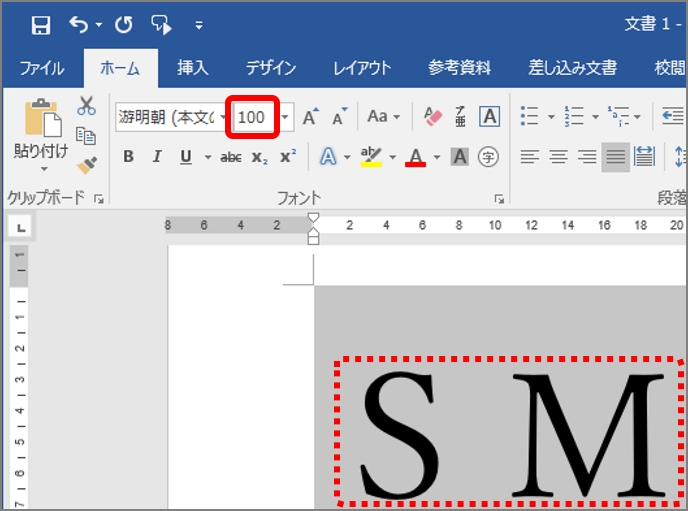This screenshot has height=511, width=688.
Task: Open the Customize Quick Access Toolbar menu
Action: [x=199, y=25]
